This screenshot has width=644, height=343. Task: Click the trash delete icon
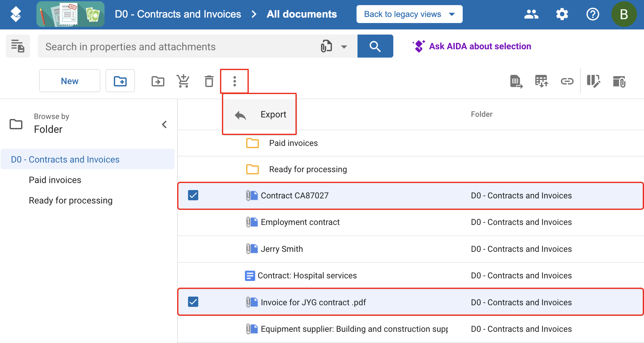[x=209, y=81]
